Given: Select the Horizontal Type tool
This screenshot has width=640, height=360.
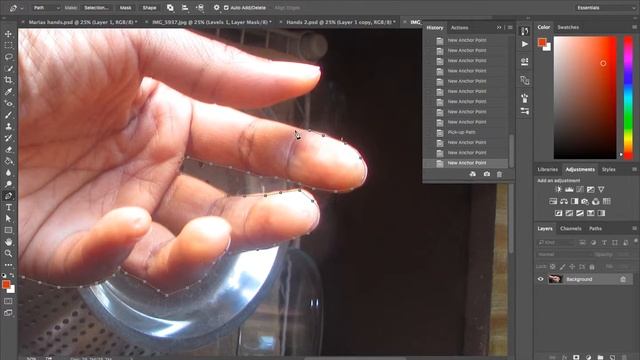Looking at the screenshot, I should pyautogui.click(x=8, y=207).
